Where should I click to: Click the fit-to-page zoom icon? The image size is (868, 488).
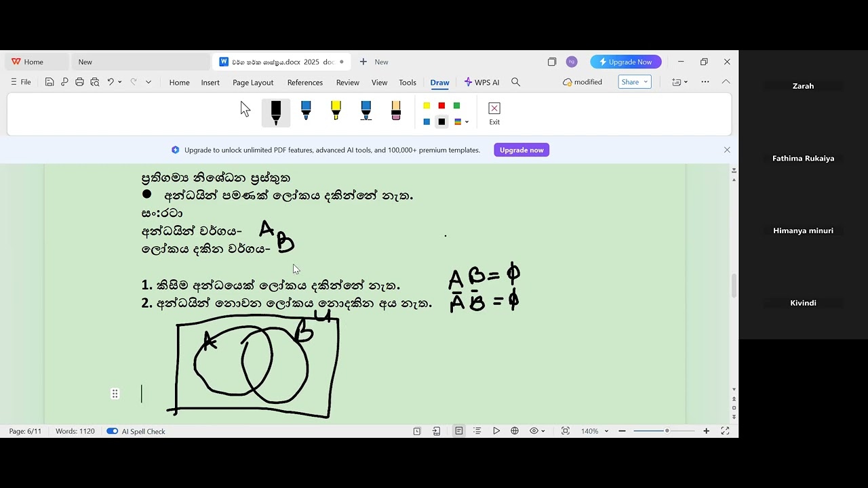tap(566, 431)
